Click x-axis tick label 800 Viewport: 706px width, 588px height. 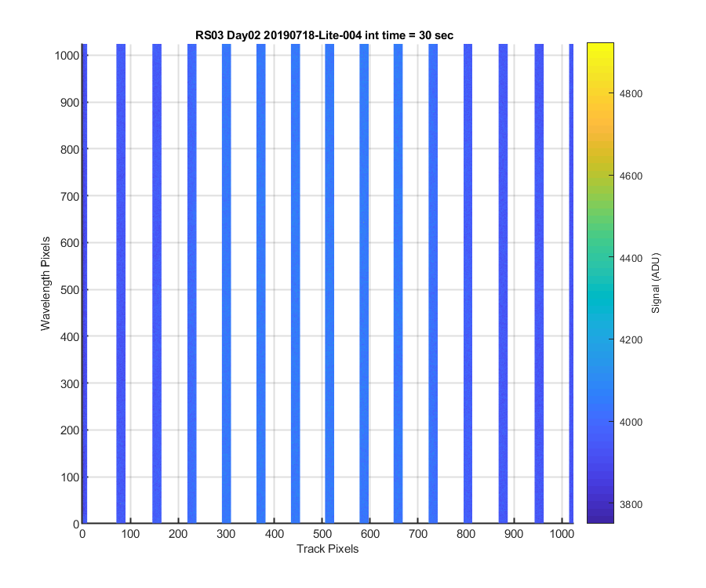coord(465,534)
